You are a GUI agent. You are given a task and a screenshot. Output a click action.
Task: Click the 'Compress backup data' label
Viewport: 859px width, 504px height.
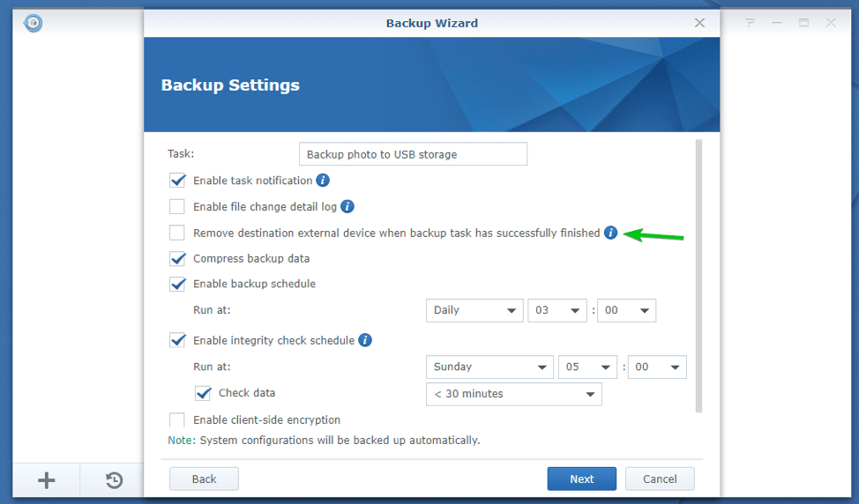pos(251,258)
